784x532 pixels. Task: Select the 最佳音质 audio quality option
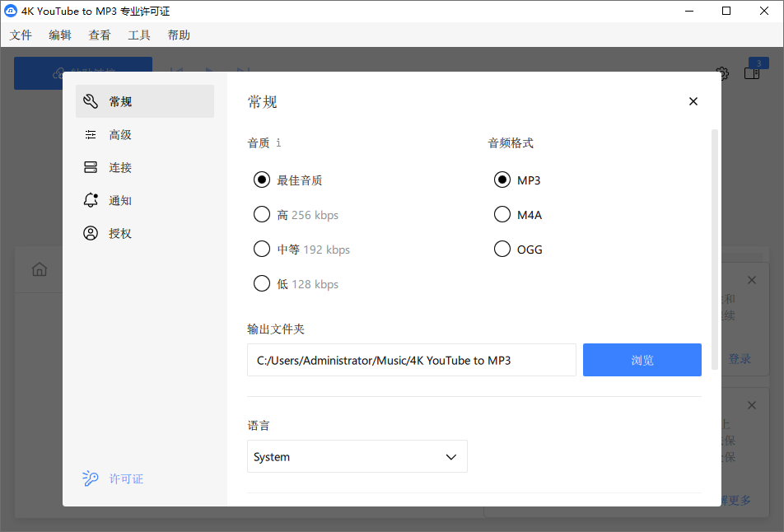click(x=262, y=180)
